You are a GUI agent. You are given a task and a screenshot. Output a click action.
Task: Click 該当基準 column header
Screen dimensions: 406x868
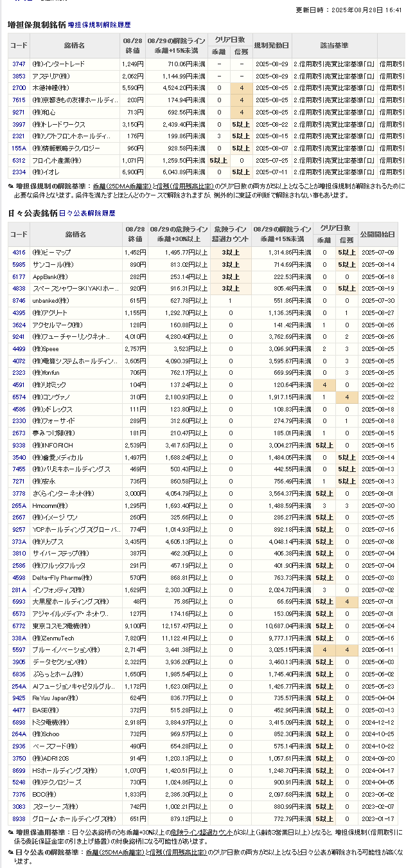pyautogui.click(x=333, y=46)
